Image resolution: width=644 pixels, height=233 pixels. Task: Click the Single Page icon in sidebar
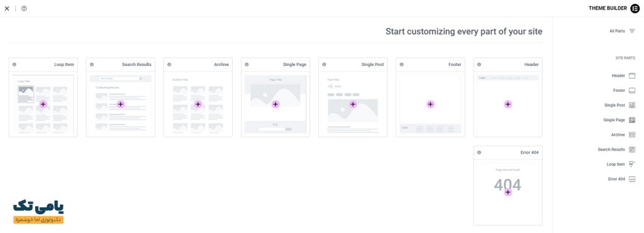click(x=632, y=120)
